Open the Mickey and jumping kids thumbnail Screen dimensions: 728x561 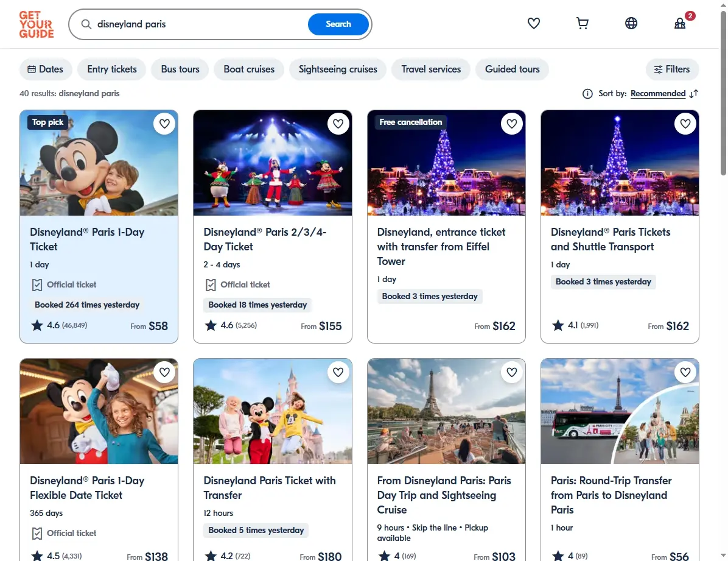[273, 411]
